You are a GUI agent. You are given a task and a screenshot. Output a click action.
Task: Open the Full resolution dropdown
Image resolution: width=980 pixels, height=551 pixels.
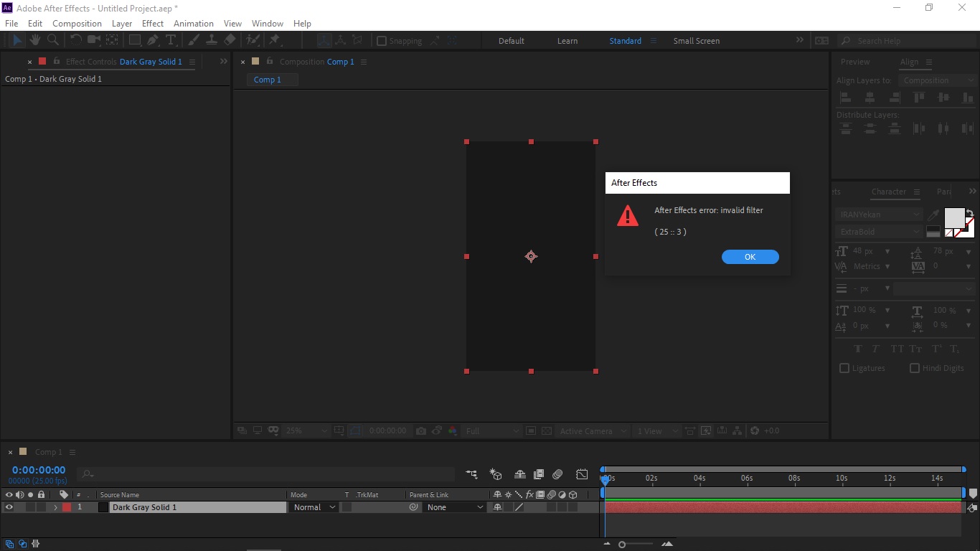[x=491, y=431]
